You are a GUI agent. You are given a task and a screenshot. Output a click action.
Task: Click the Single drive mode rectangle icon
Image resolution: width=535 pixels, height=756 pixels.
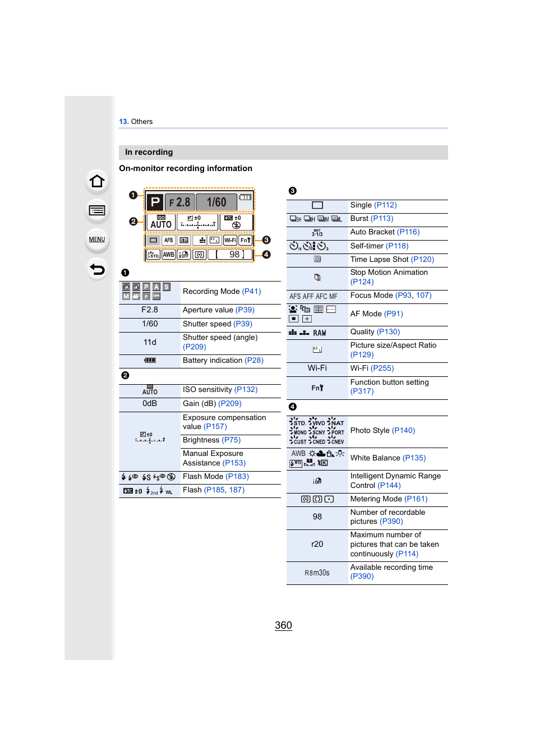click(317, 205)
